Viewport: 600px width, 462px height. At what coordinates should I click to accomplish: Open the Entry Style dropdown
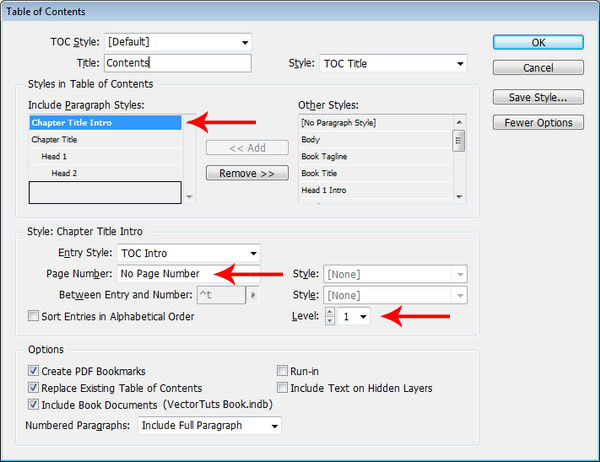[x=189, y=253]
